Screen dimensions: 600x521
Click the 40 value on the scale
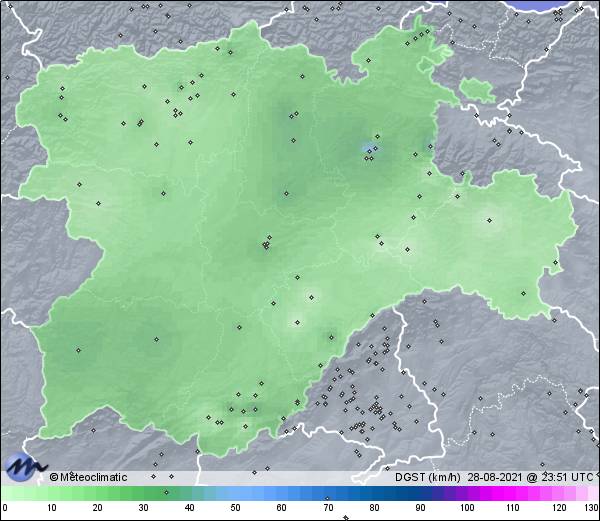[x=189, y=508]
